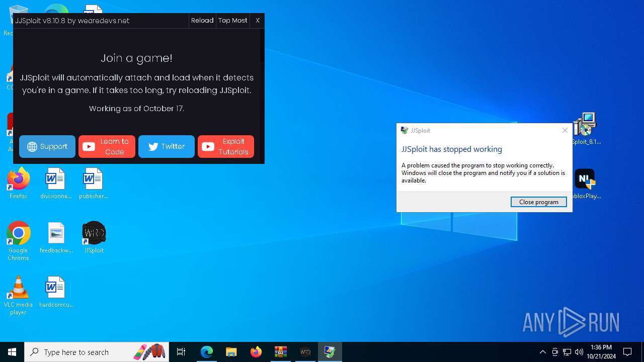This screenshot has width=644, height=362.
Task: Open the Windows Start menu
Action: (12, 352)
